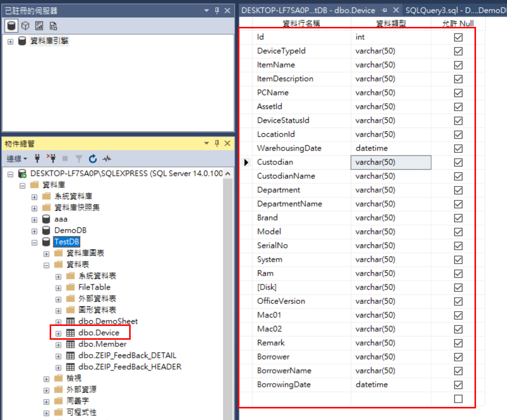The image size is (507, 420).
Task: Select the DemoDB database node
Action: [x=70, y=230]
